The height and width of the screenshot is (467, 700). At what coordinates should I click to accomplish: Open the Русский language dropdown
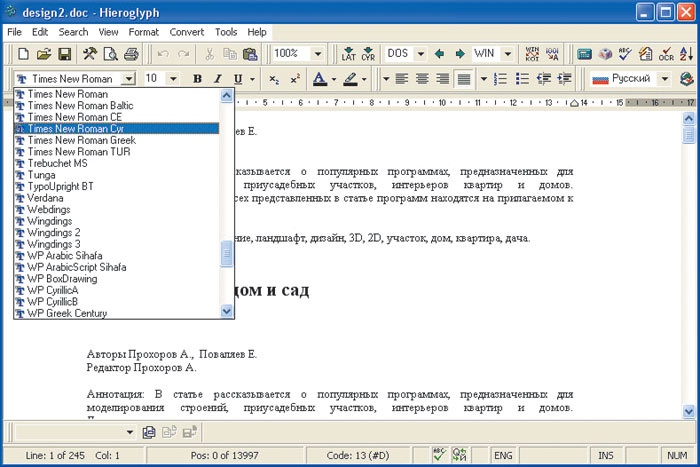pos(663,79)
